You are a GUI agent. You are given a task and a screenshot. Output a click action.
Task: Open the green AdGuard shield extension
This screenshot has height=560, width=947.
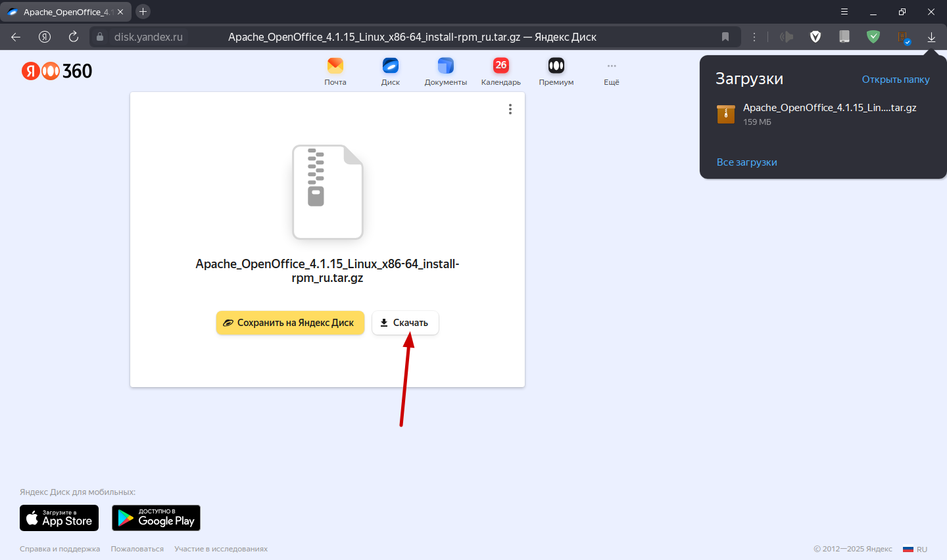tap(873, 37)
